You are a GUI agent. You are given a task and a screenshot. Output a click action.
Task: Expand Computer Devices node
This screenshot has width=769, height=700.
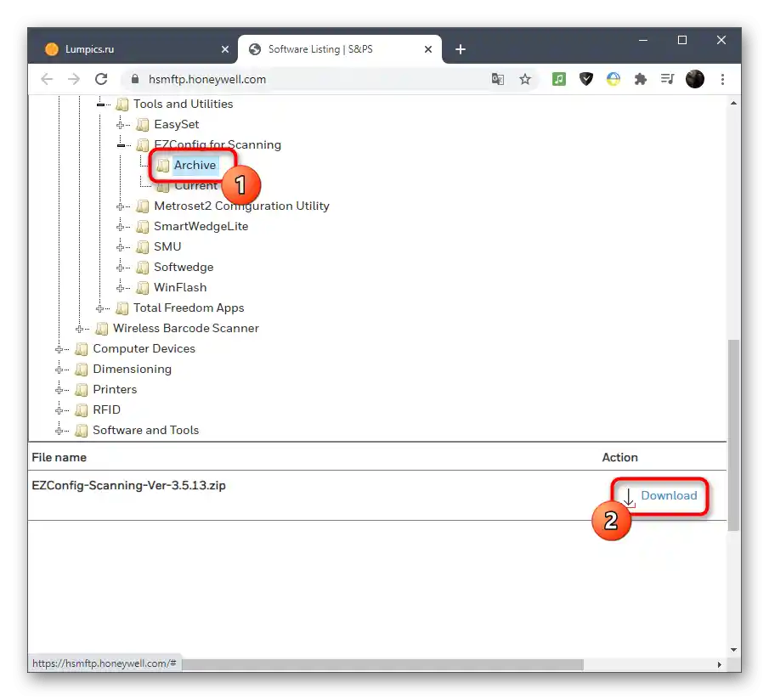tap(59, 349)
